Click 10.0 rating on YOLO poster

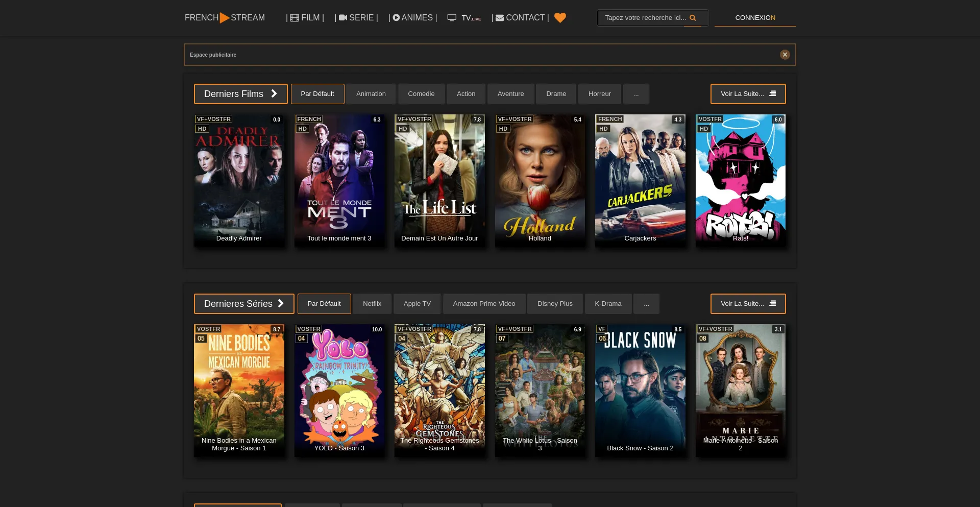pos(377,329)
